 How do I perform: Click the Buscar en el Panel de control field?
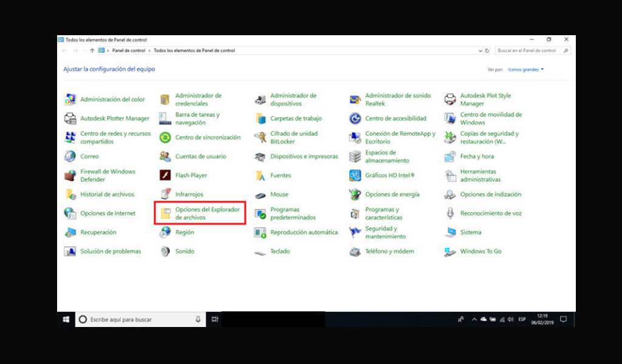531,50
